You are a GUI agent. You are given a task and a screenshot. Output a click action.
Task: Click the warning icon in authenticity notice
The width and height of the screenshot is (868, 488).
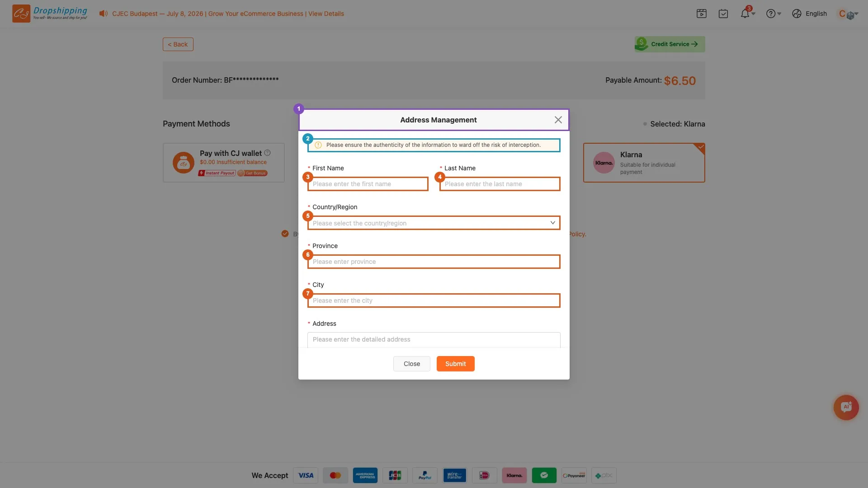(x=318, y=145)
